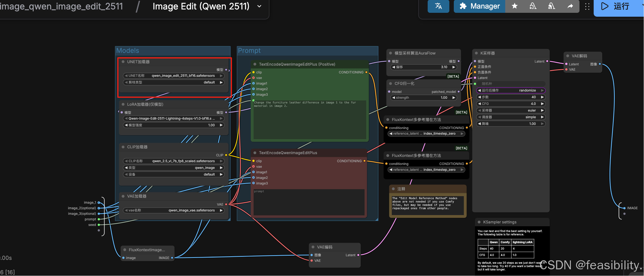
Task: Click the Latent output port on K采样器
Action: (547, 61)
